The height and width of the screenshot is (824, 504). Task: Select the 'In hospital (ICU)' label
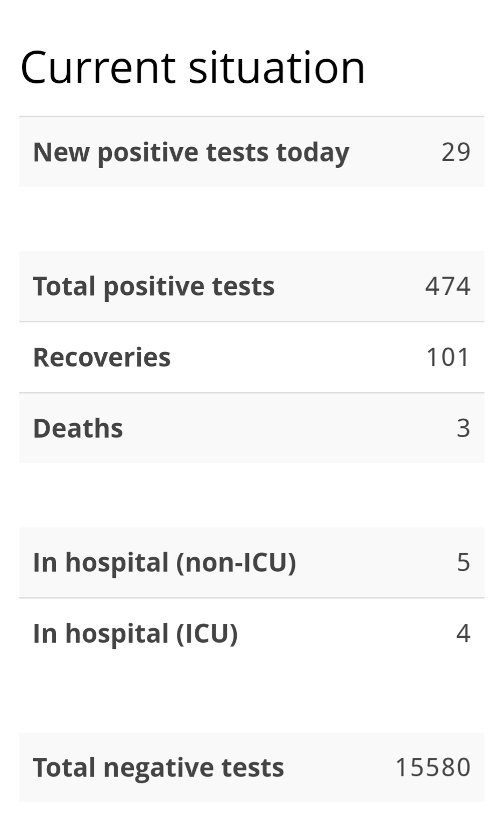pyautogui.click(x=135, y=634)
